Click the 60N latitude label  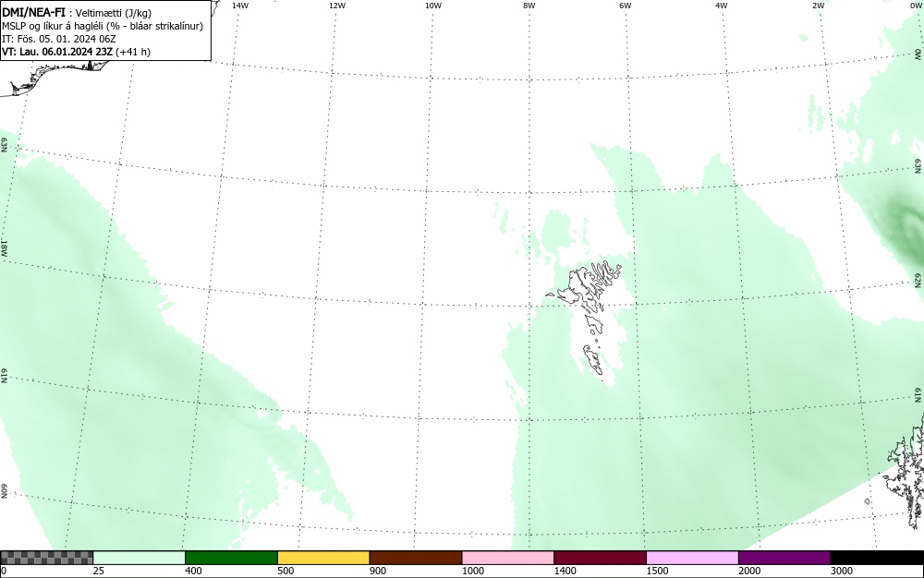click(x=4, y=491)
